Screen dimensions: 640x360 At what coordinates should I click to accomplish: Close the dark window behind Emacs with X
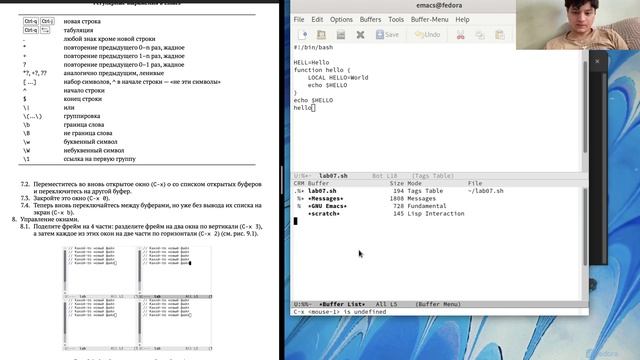coord(598,62)
